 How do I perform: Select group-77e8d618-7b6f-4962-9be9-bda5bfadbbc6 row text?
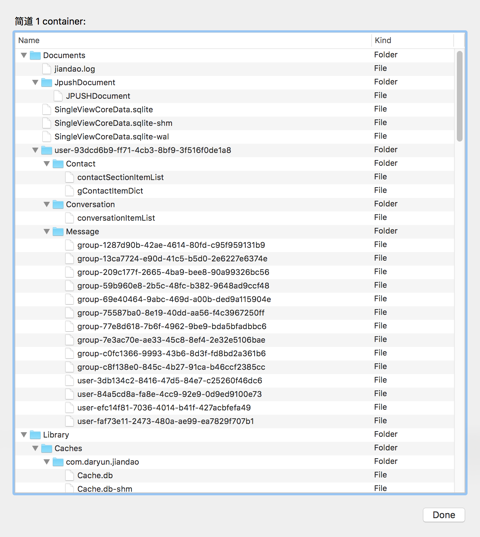172,326
